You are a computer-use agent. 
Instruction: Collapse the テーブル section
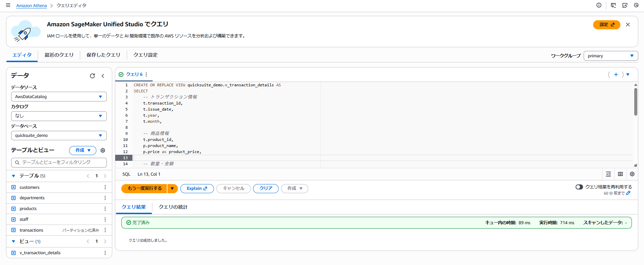pos(13,176)
